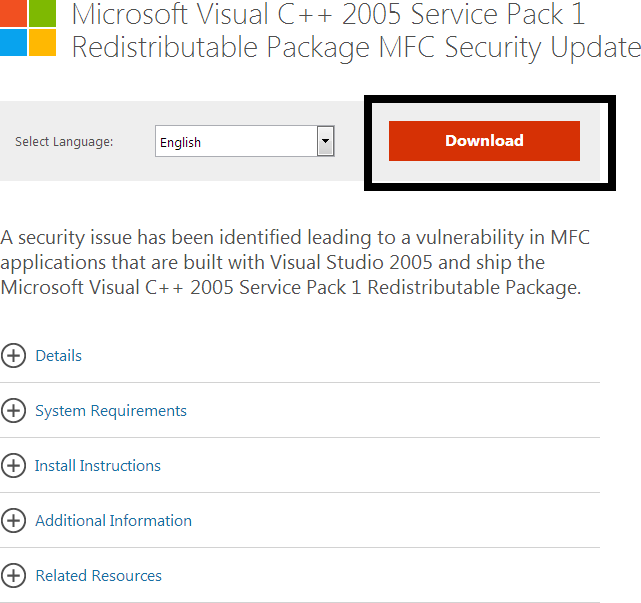The height and width of the screenshot is (603, 641).
Task: Click the plus icon next to Related Resources
Action: tap(14, 576)
